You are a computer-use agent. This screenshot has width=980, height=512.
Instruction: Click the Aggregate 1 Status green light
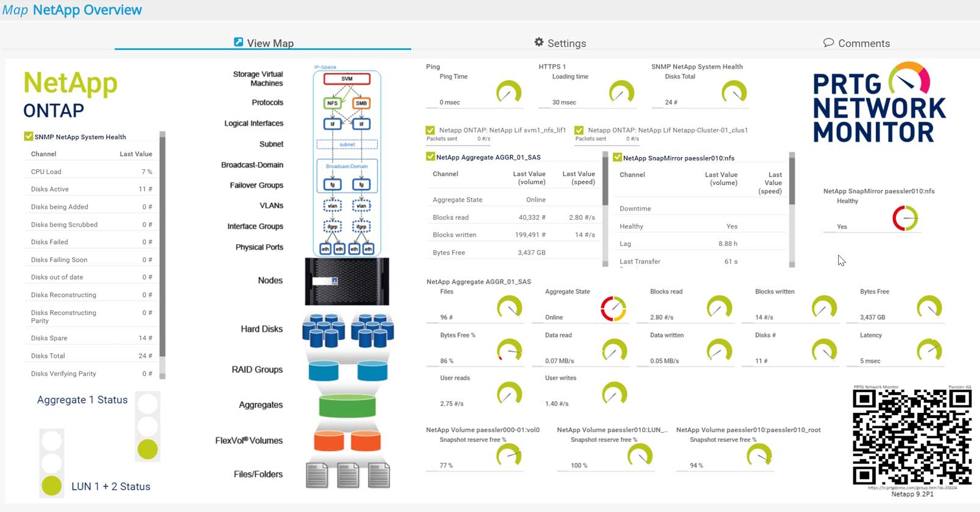point(147,449)
